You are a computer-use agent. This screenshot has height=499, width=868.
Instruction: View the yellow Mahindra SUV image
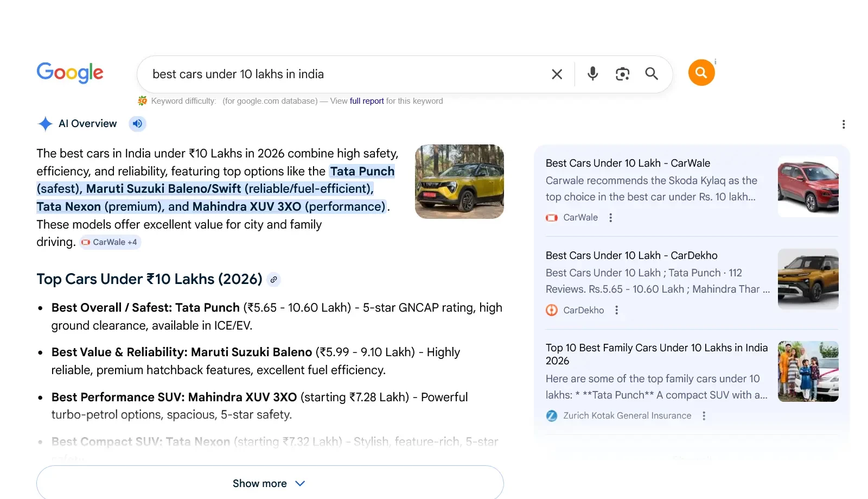point(459,182)
